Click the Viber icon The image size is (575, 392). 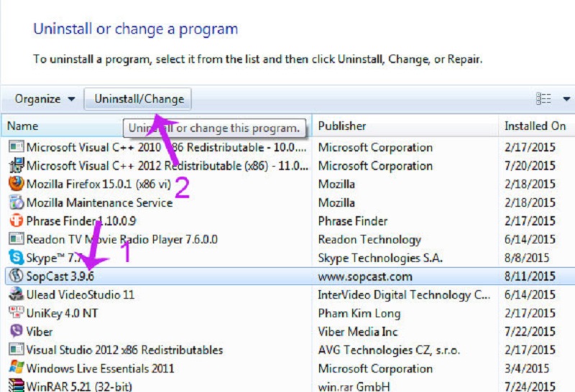pos(16,331)
